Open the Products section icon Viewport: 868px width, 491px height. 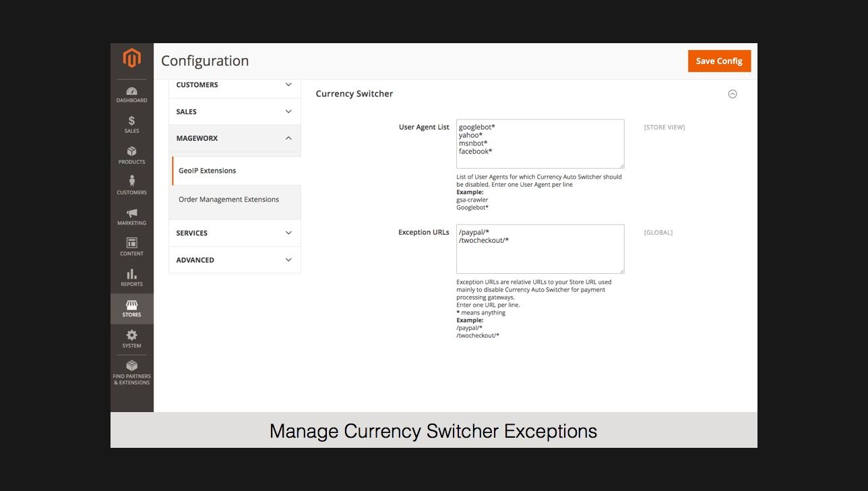pyautogui.click(x=131, y=152)
